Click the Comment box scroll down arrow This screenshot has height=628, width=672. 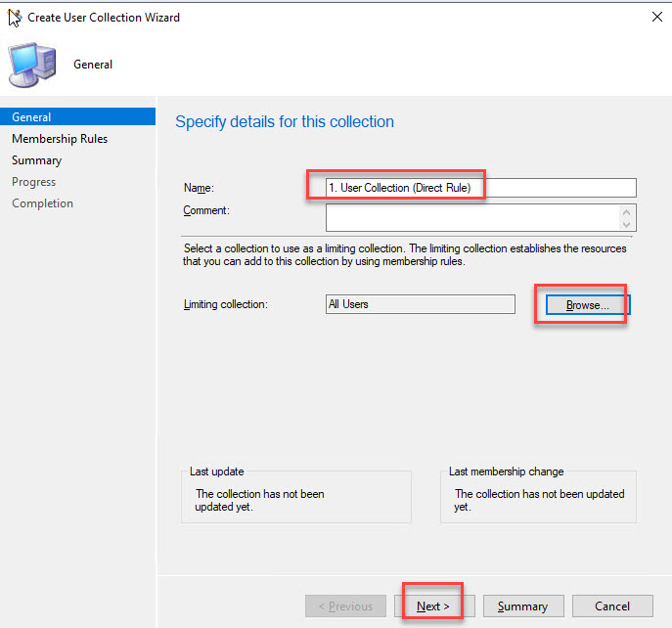628,224
